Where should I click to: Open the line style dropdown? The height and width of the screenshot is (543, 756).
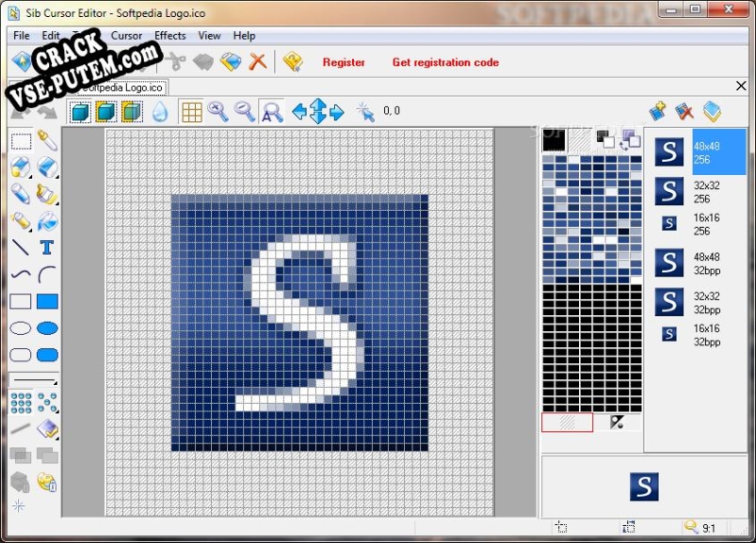(34, 380)
